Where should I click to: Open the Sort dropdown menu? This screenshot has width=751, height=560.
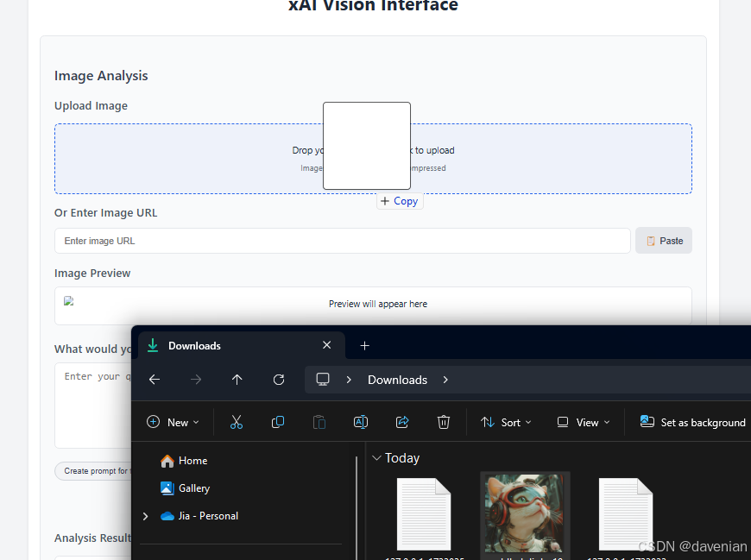pos(506,422)
